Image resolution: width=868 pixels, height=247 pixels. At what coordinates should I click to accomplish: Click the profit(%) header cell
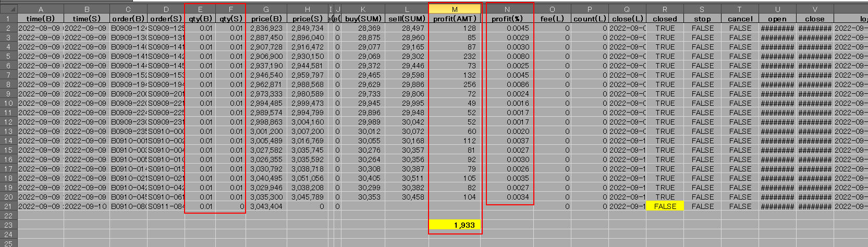tap(507, 19)
